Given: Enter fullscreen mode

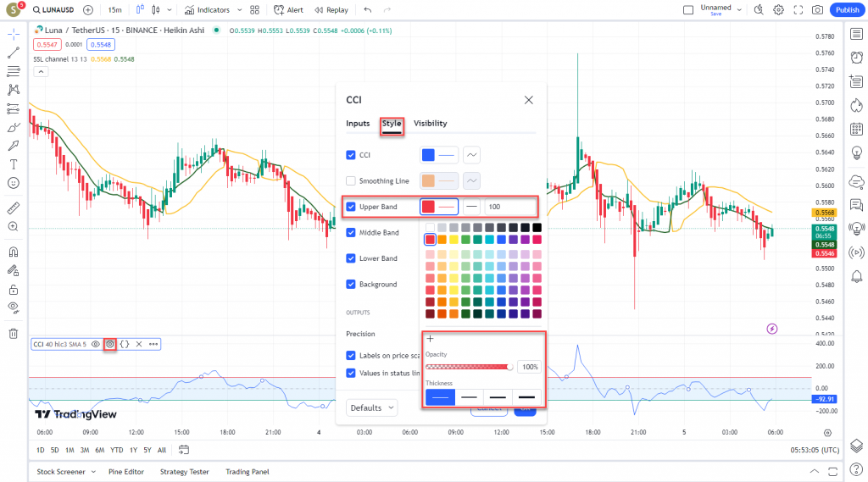Looking at the screenshot, I should tap(798, 10).
